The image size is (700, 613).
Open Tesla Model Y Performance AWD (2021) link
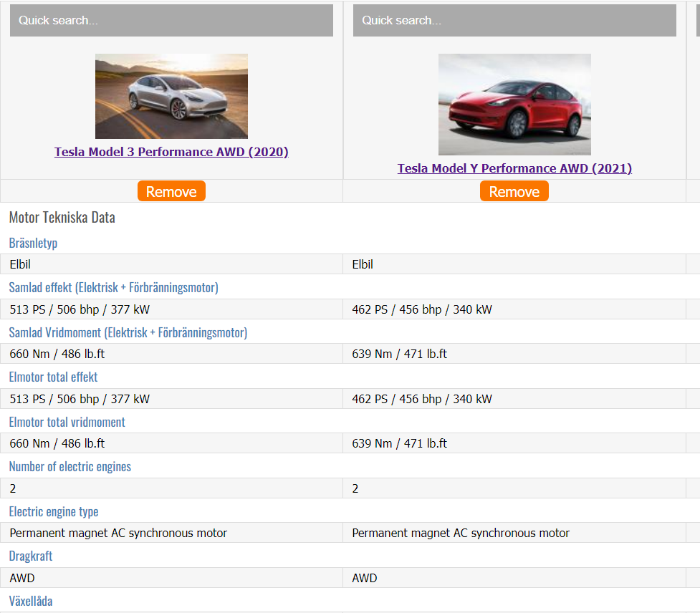click(514, 168)
